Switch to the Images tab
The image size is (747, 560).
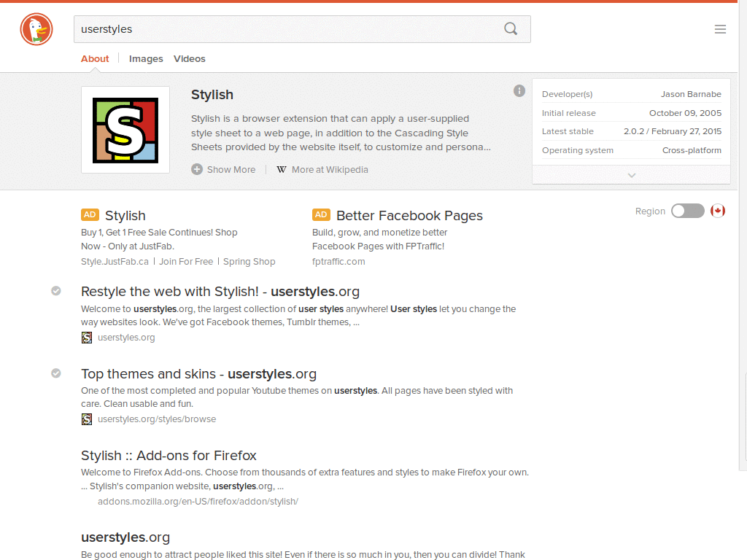pyautogui.click(x=146, y=58)
